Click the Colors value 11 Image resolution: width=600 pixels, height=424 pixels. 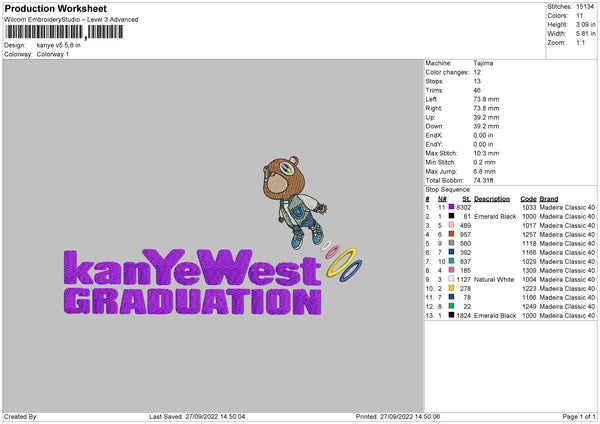(579, 16)
